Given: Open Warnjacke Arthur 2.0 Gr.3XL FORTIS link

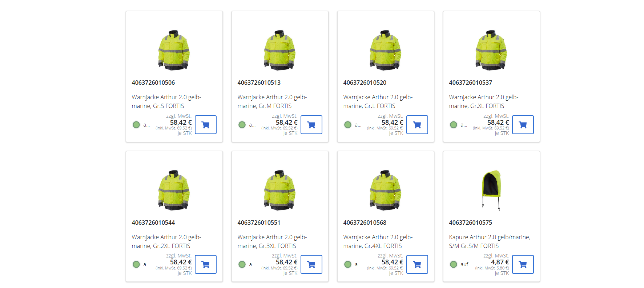Looking at the screenshot, I should tap(272, 241).
